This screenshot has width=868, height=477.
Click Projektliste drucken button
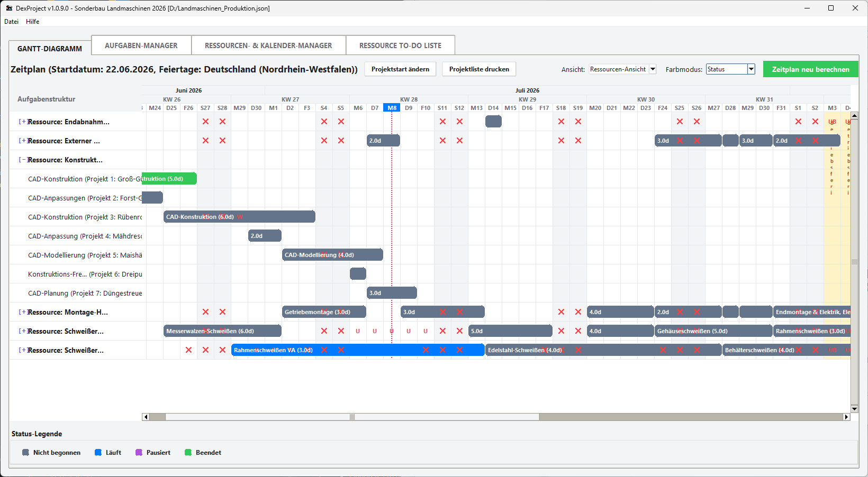479,69
